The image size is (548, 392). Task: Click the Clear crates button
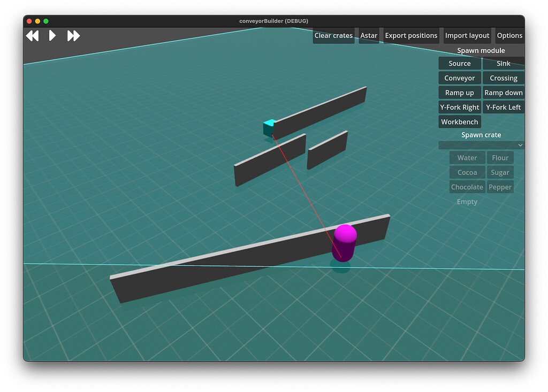pos(333,35)
